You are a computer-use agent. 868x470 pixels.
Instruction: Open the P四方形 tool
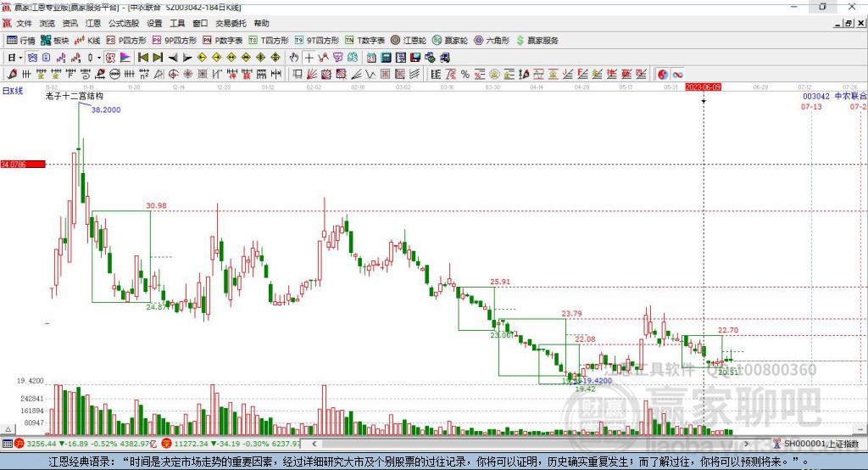[126, 41]
